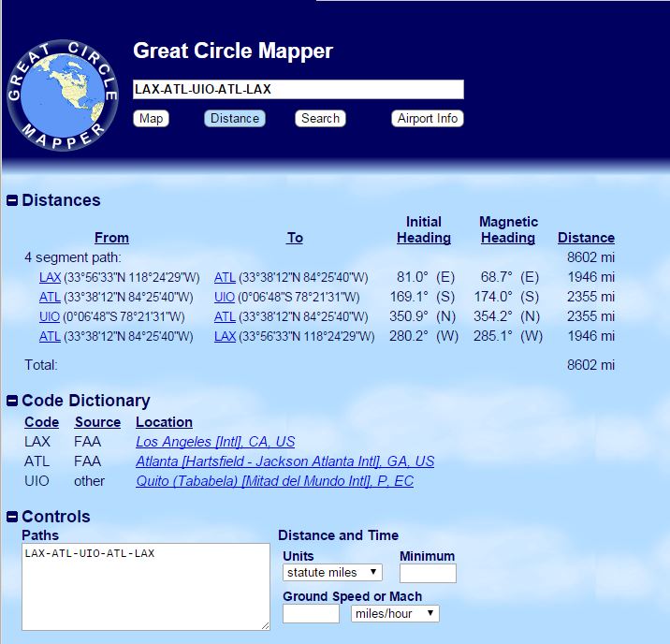Open Atlanta Hartsfield-Jackson Intl location link

tap(285, 461)
